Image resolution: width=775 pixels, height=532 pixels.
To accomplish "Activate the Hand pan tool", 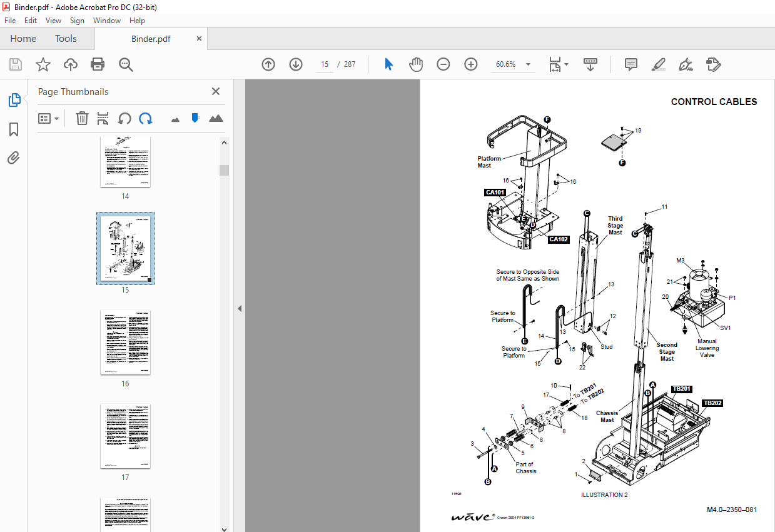I will 416,64.
